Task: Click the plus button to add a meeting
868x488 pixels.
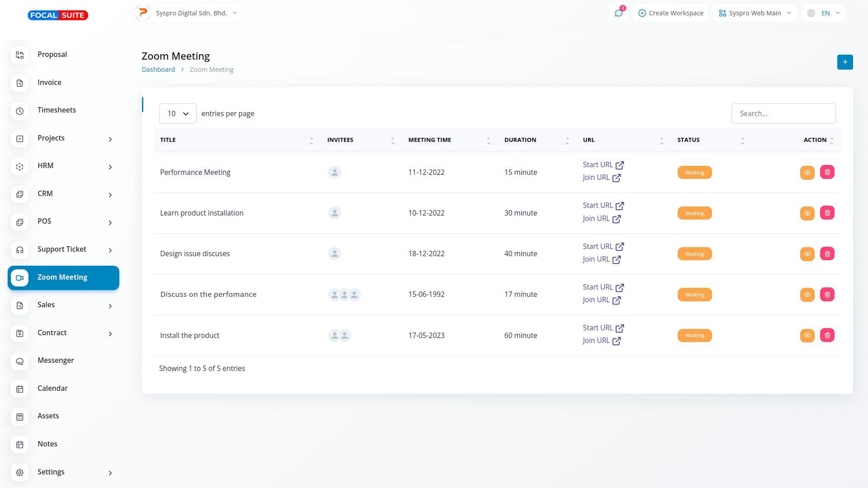Action: (x=844, y=62)
